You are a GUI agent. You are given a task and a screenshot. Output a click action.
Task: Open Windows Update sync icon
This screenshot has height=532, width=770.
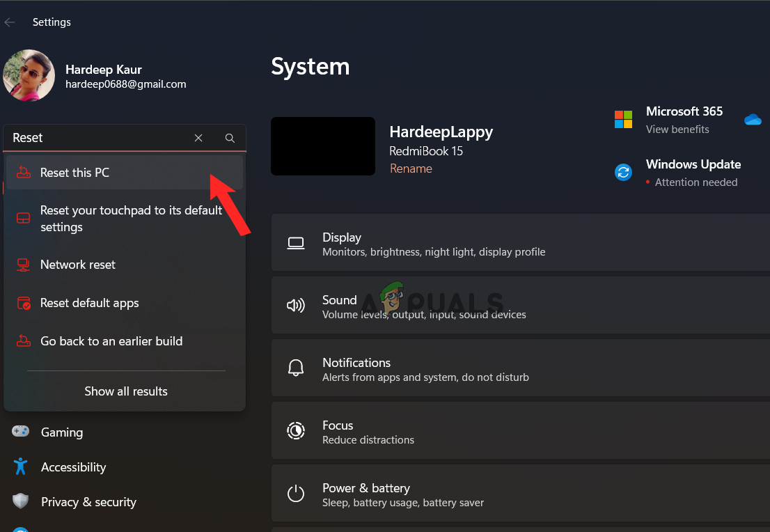(x=623, y=173)
